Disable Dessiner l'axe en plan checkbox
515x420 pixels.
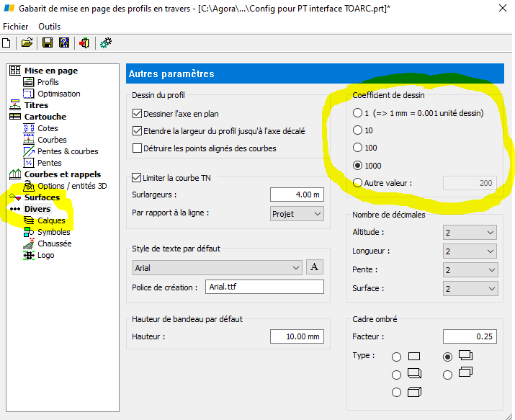click(x=137, y=114)
